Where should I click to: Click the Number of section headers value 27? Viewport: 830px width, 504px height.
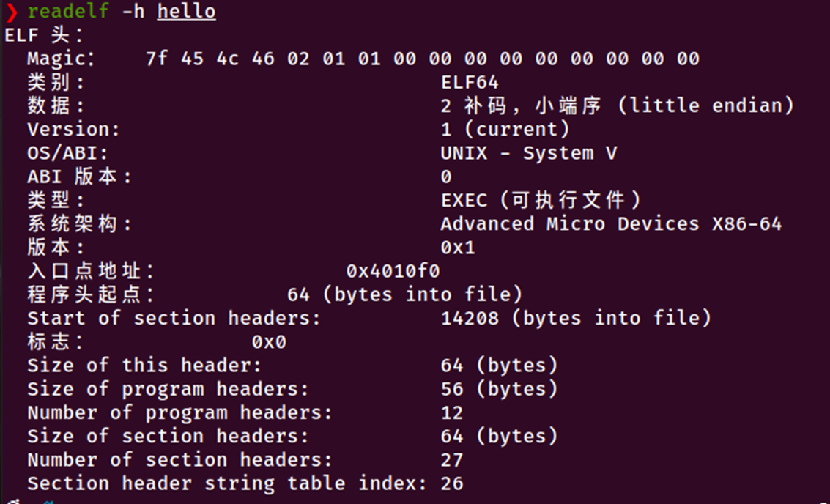point(452,460)
